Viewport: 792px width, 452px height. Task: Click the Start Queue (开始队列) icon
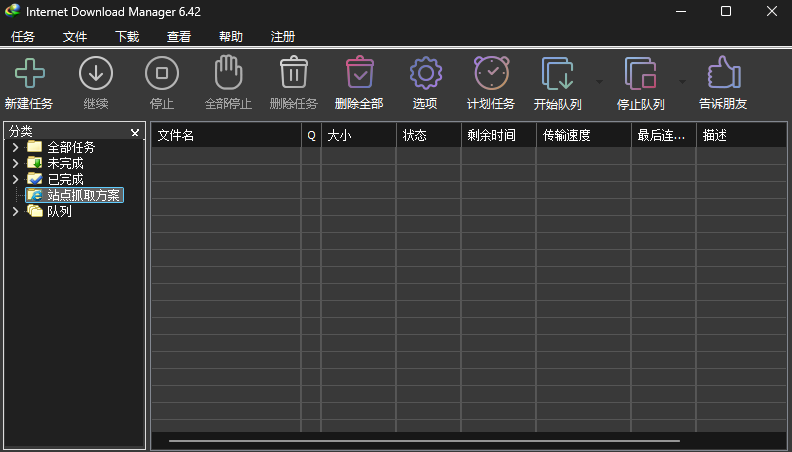point(558,74)
